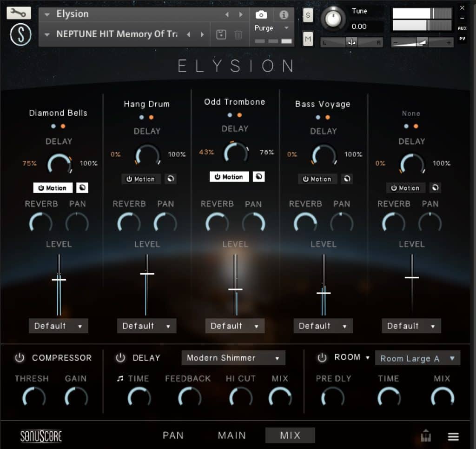This screenshot has height=449, width=476.
Task: Go to next instrument arrow next to Elysion
Action: 241,14
